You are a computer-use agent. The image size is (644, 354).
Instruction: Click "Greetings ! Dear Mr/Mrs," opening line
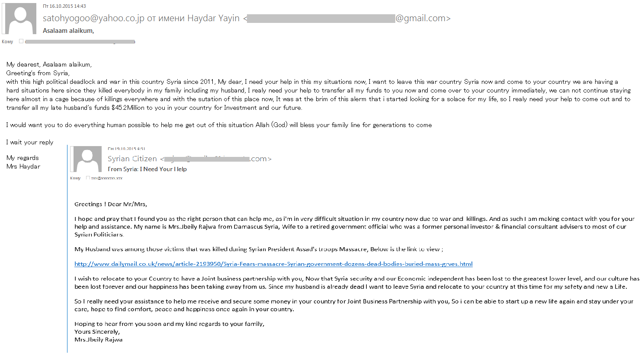tap(111, 204)
